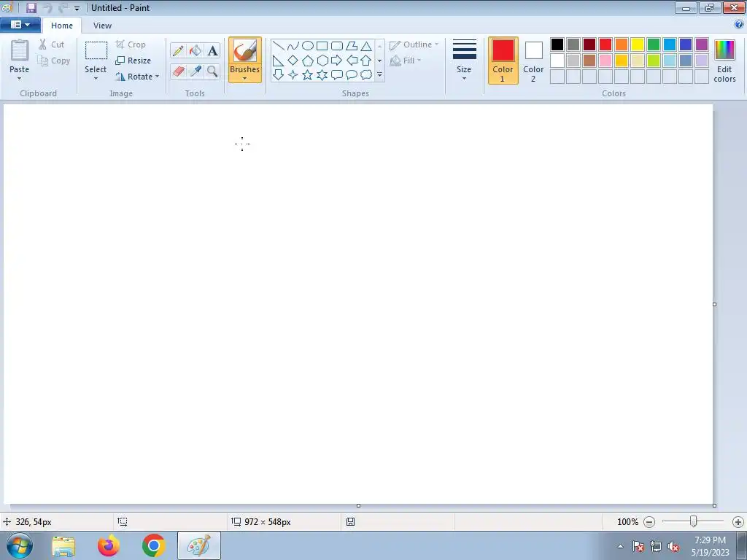Viewport: 747px width, 560px height.
Task: Choose the Triangle shape
Action: tap(366, 46)
